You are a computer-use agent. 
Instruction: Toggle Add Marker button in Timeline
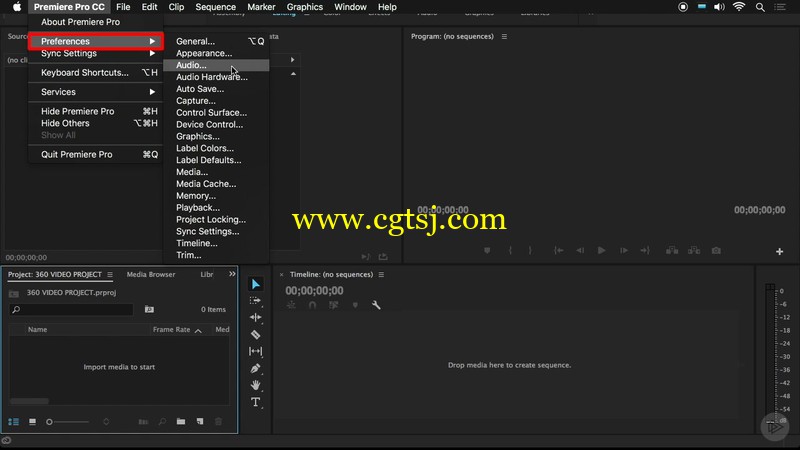pyautogui.click(x=355, y=305)
